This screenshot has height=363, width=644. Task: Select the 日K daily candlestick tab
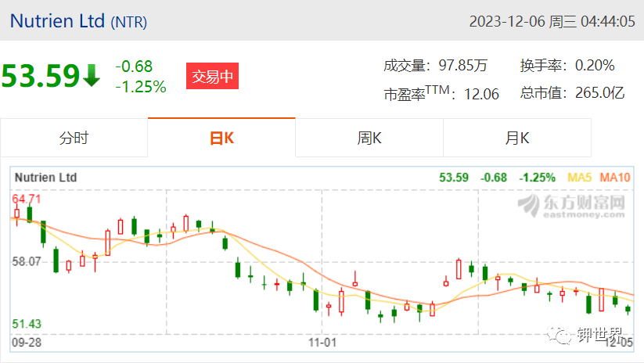pyautogui.click(x=221, y=138)
